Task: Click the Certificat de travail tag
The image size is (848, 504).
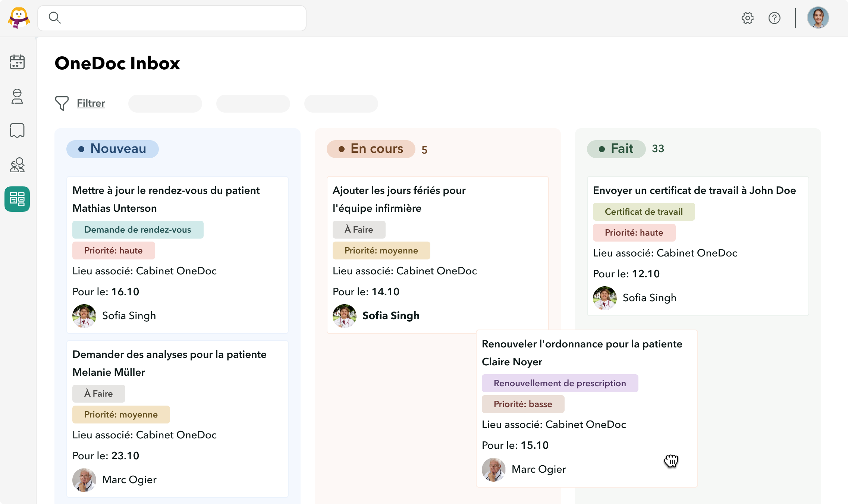Action: point(644,212)
